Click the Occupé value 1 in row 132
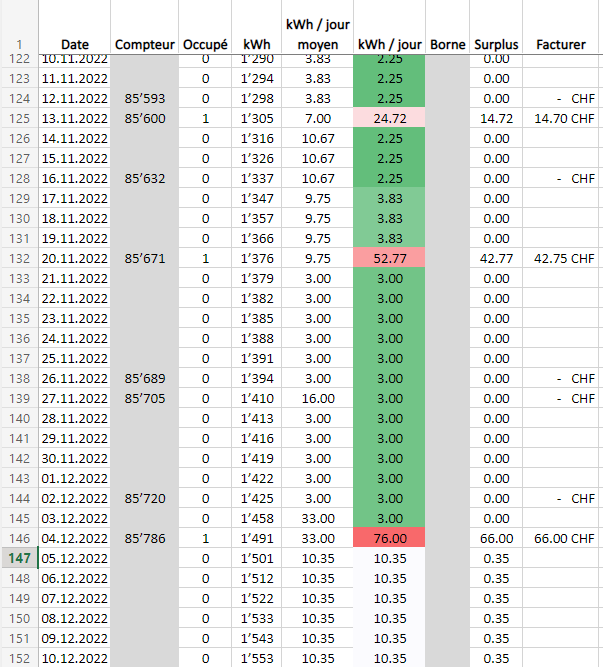The width and height of the screenshot is (603, 667). pyautogui.click(x=205, y=258)
